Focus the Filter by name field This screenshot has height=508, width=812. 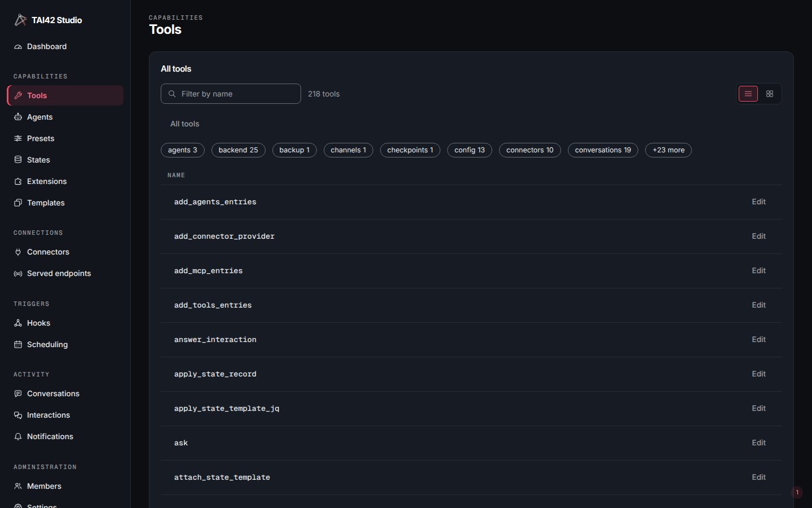click(231, 94)
